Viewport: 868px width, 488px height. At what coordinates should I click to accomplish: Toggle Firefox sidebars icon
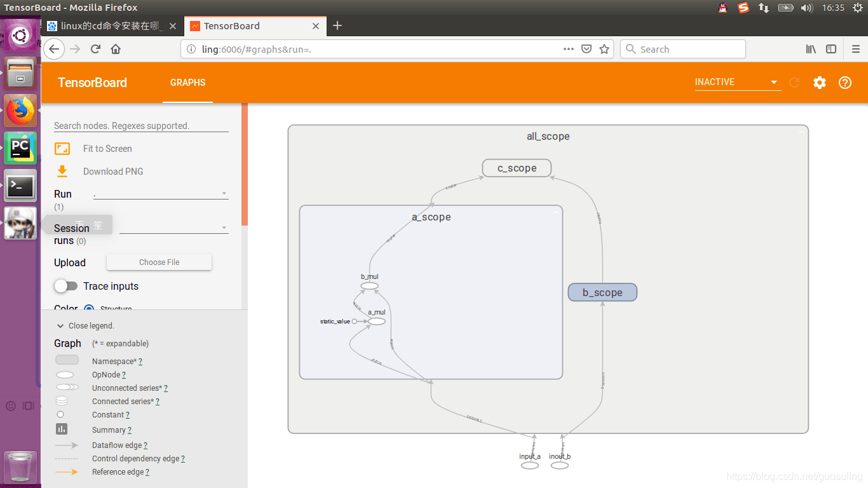(831, 49)
